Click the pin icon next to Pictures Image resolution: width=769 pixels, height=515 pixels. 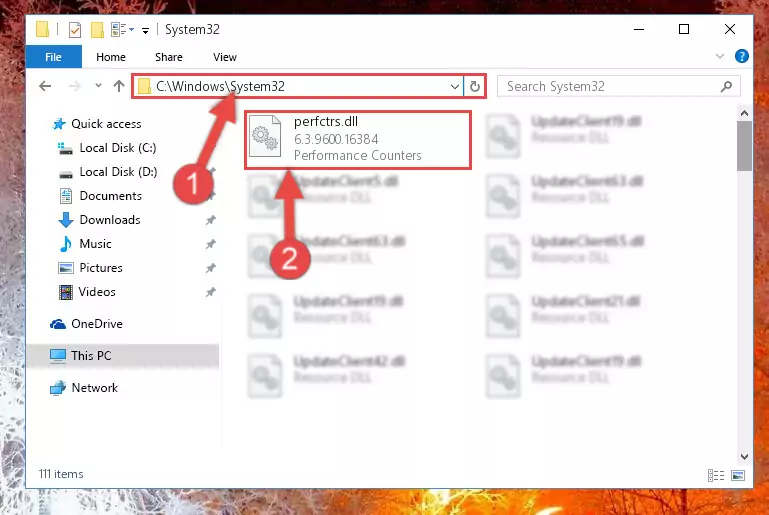click(210, 268)
